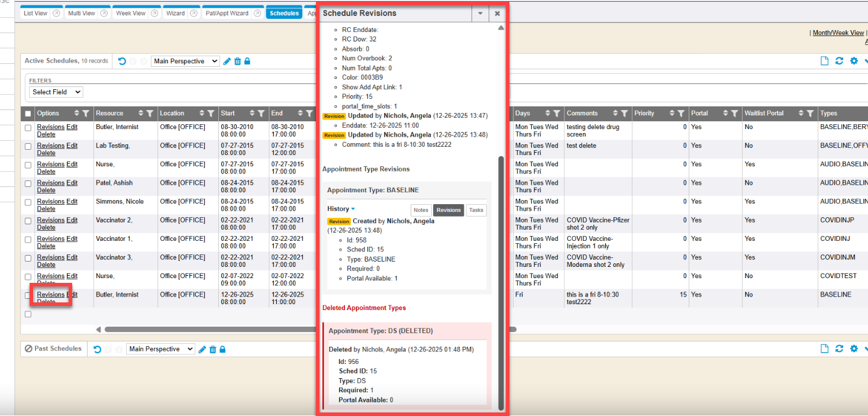Expand Active Schedules Main Perspective dropdown
The image size is (868, 416).
click(x=185, y=61)
